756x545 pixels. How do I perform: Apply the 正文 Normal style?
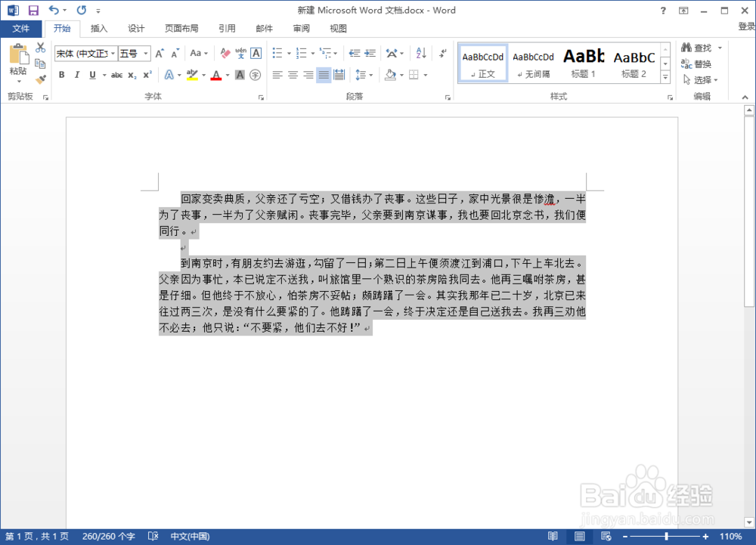click(483, 63)
